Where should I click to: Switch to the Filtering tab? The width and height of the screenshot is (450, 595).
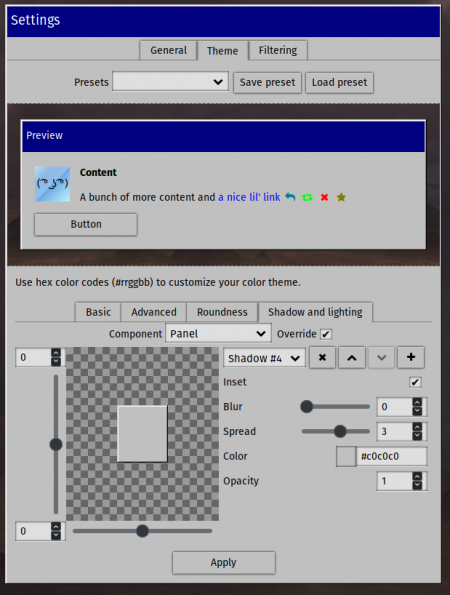click(x=278, y=50)
